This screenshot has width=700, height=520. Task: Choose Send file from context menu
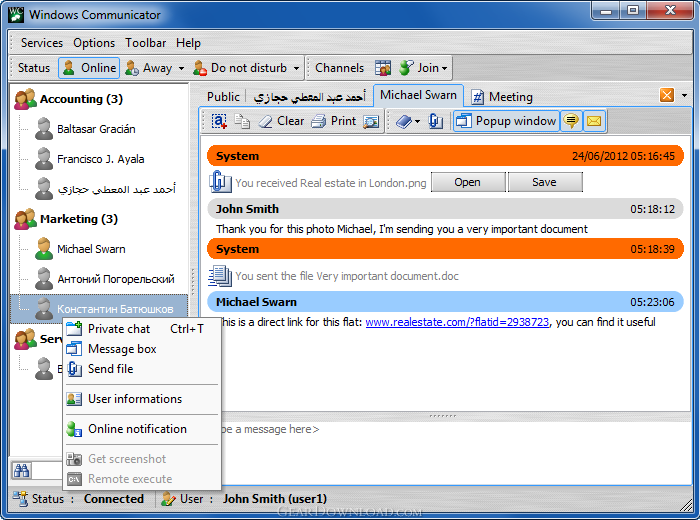(110, 369)
